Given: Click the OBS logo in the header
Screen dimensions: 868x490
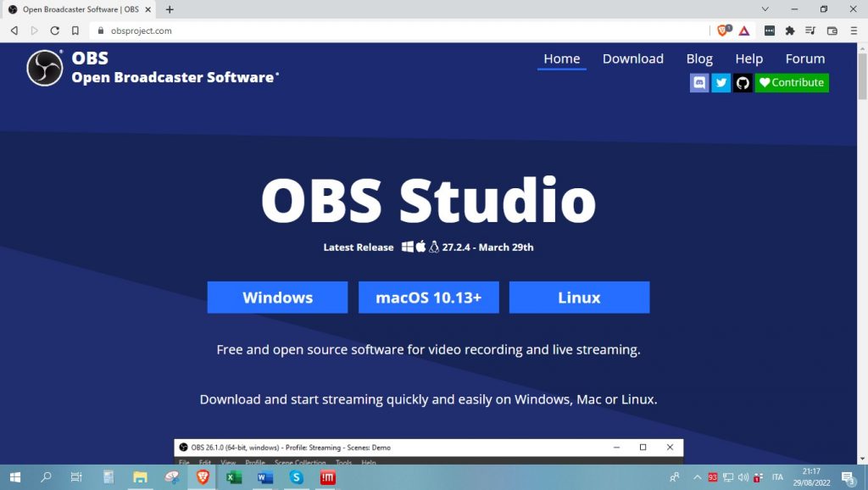Looking at the screenshot, I should [x=43, y=65].
